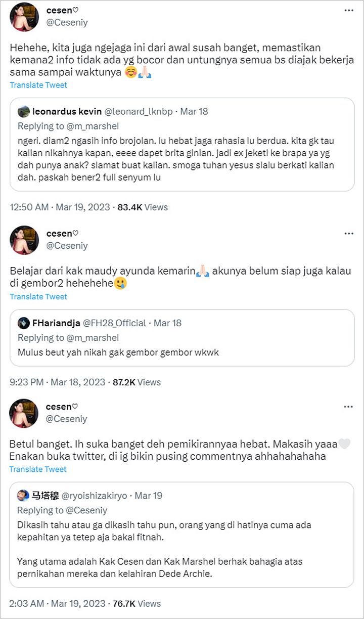Click cesen's avatar on the third tweet
Image resolution: width=364 pixels, height=619 pixels.
24,413
